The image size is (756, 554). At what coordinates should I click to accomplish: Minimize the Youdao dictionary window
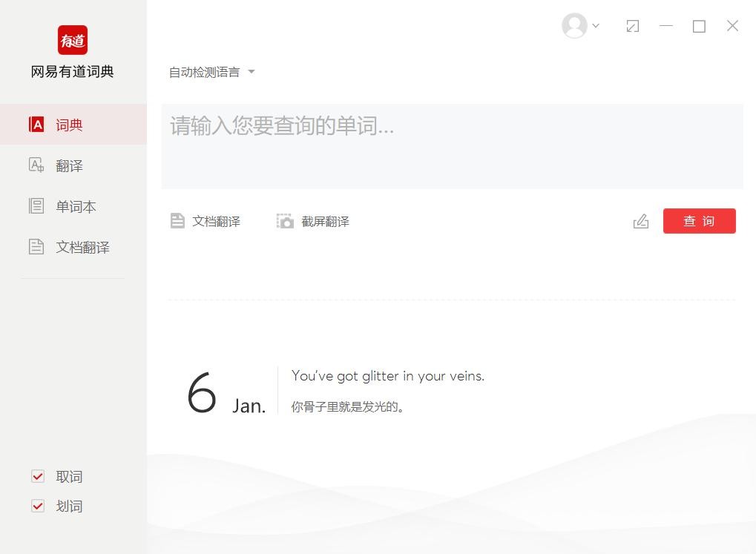pyautogui.click(x=665, y=25)
